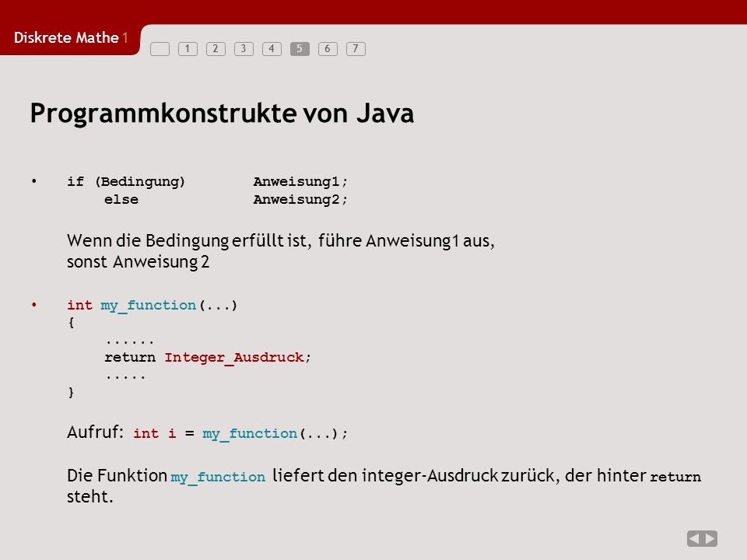Image resolution: width=747 pixels, height=560 pixels.
Task: Go to next slide arrow
Action: tap(710, 538)
